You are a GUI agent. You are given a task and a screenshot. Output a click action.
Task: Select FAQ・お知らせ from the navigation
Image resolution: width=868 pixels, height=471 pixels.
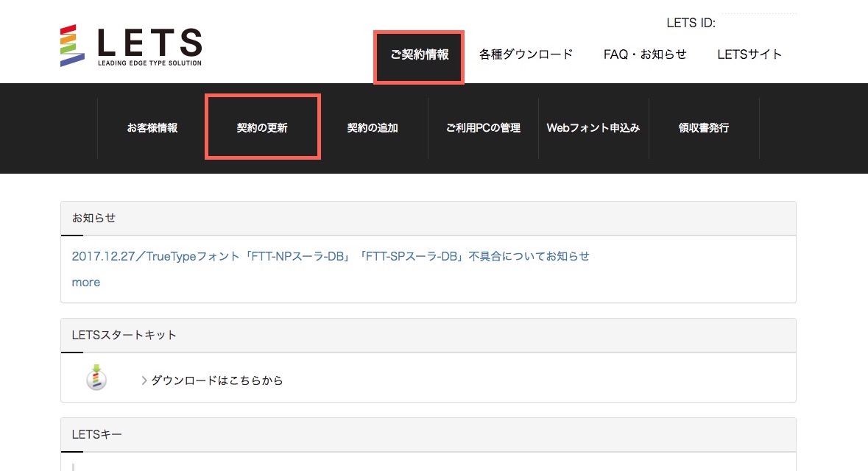pos(644,54)
